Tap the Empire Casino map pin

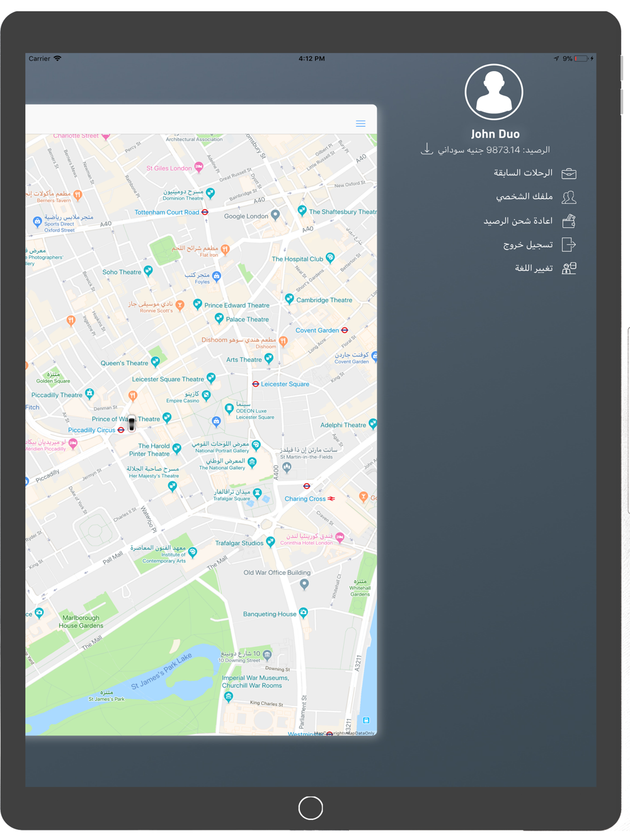206,395
